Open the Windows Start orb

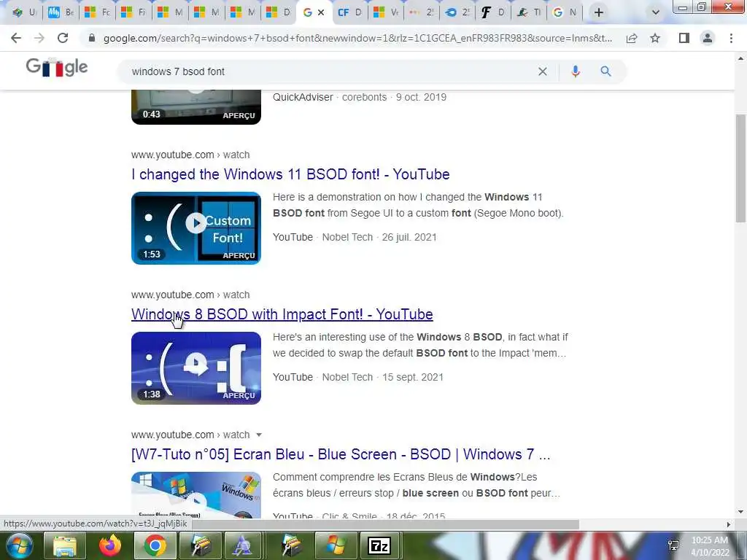click(x=19, y=545)
